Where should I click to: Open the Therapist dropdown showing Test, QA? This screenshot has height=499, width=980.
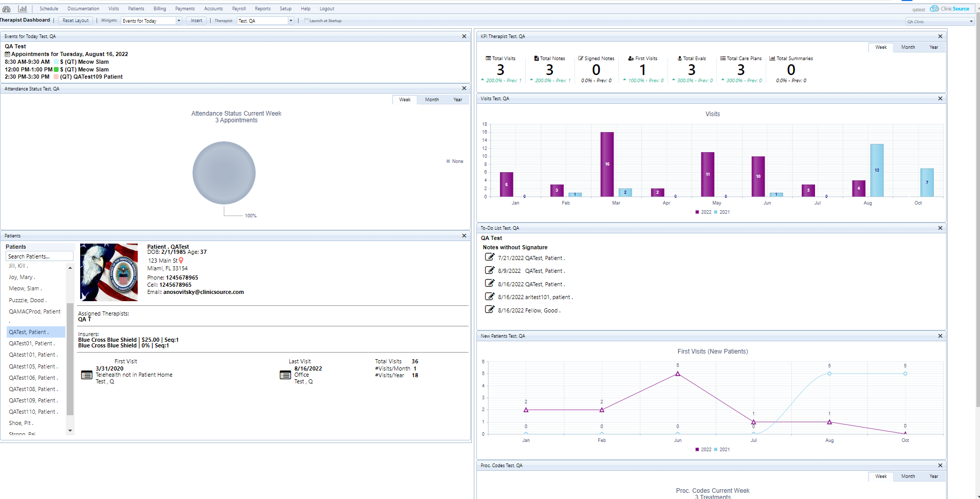click(x=291, y=21)
